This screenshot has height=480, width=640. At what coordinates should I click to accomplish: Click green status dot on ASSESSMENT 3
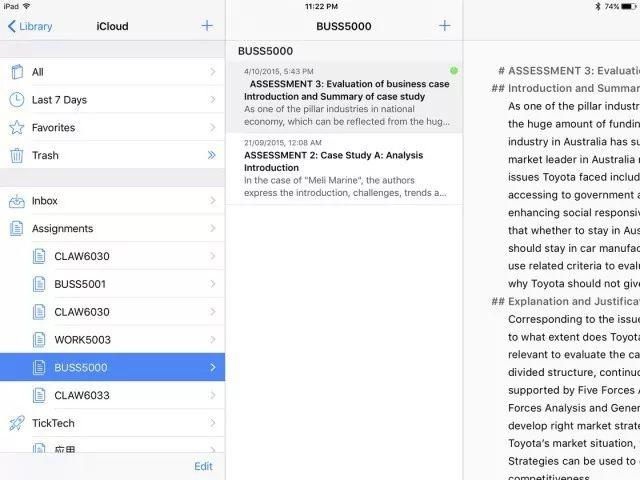coord(453,71)
